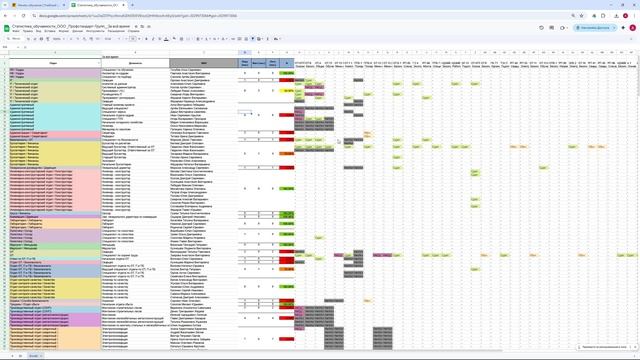This screenshot has width=640, height=360.
Task: Dismiss the bottom-right notification popup
Action: [x=635, y=347]
